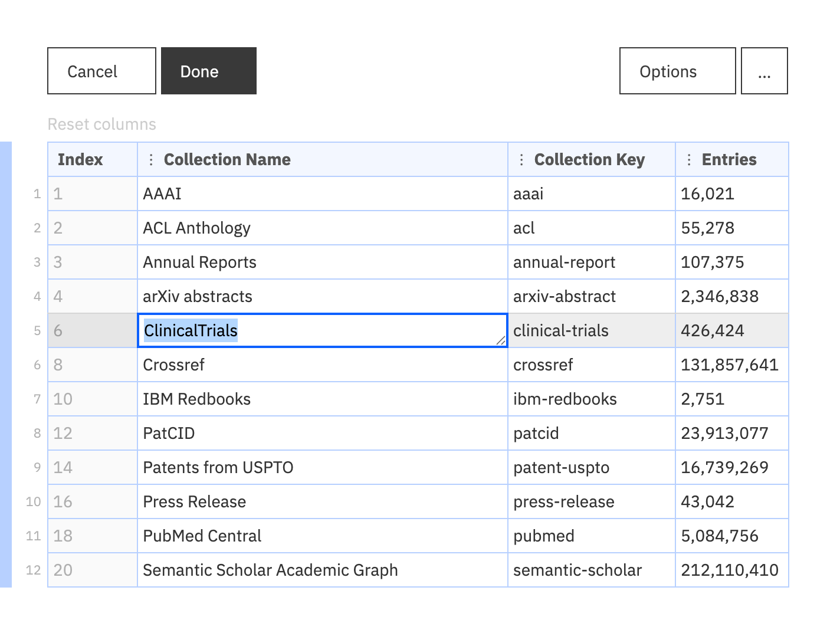The height and width of the screenshot is (643, 840).
Task: Select index cell 14 in Patents row
Action: (93, 467)
